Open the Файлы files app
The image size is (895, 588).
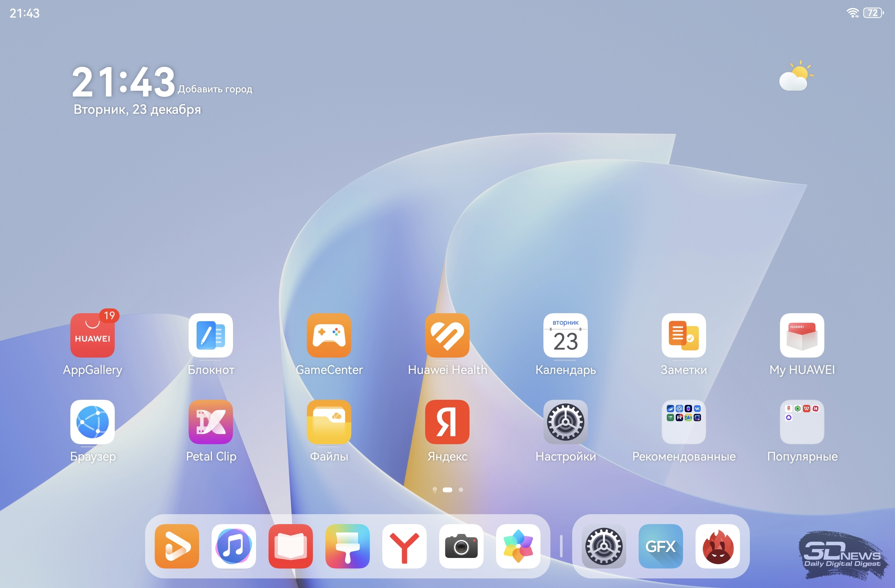click(x=329, y=422)
